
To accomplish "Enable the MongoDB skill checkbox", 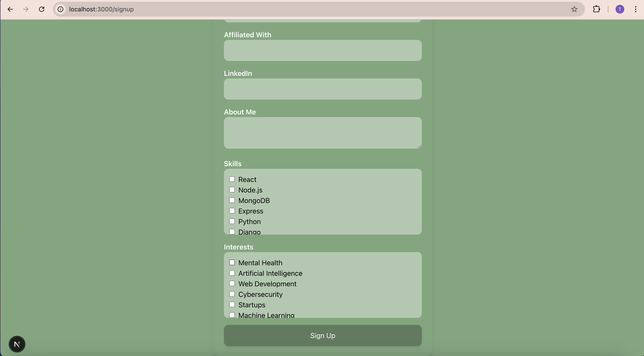I will 232,200.
